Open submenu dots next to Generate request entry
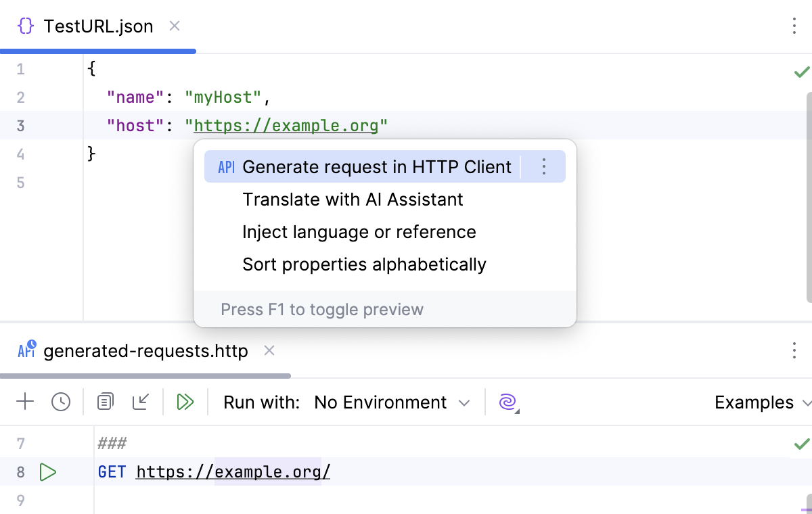 [x=543, y=166]
